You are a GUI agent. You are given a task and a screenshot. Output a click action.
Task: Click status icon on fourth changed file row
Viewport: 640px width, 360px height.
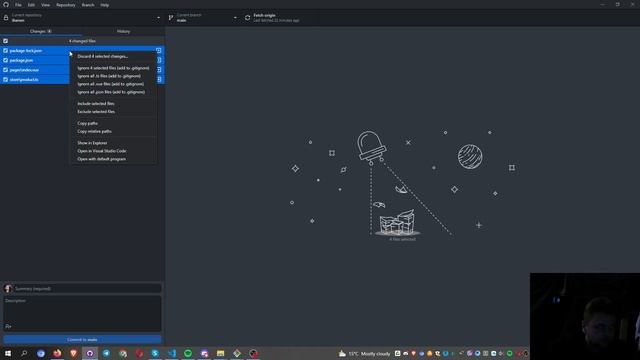[x=159, y=80]
